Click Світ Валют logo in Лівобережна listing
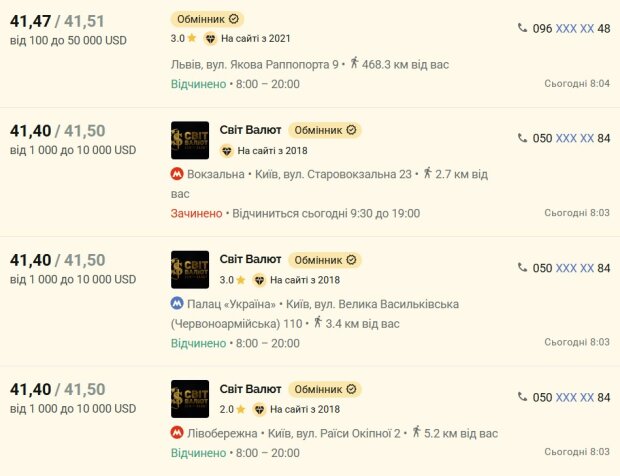Screen dimensions: 620x476 pos(190,399)
